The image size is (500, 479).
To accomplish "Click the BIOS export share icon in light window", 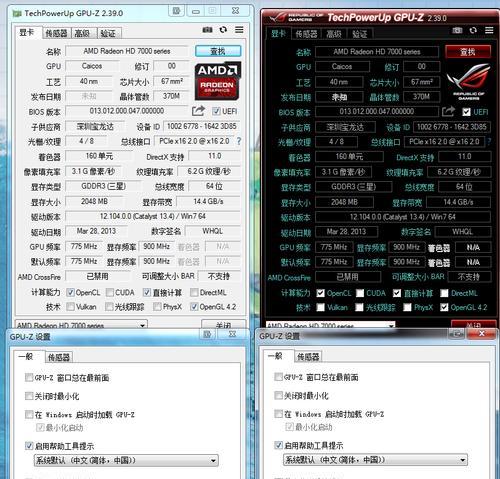I will (x=198, y=111).
